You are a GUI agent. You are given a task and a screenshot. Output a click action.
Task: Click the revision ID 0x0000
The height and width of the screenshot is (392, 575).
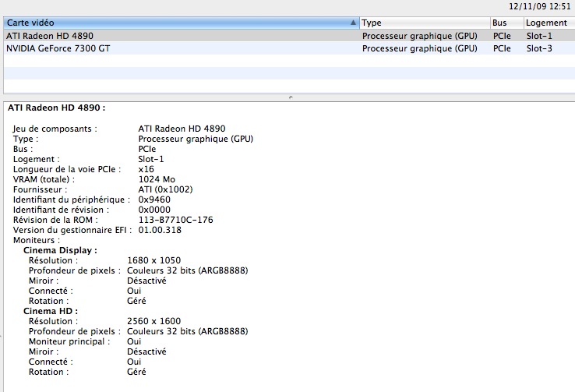(x=154, y=210)
